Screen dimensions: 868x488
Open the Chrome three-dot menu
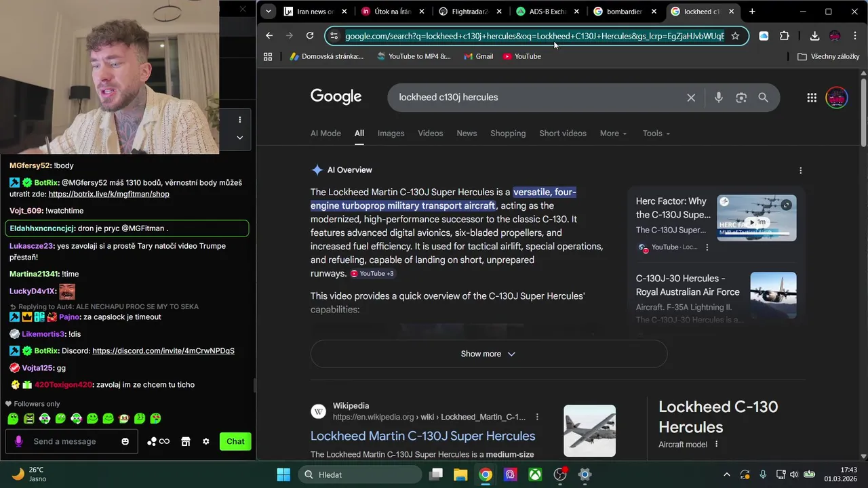click(x=854, y=36)
